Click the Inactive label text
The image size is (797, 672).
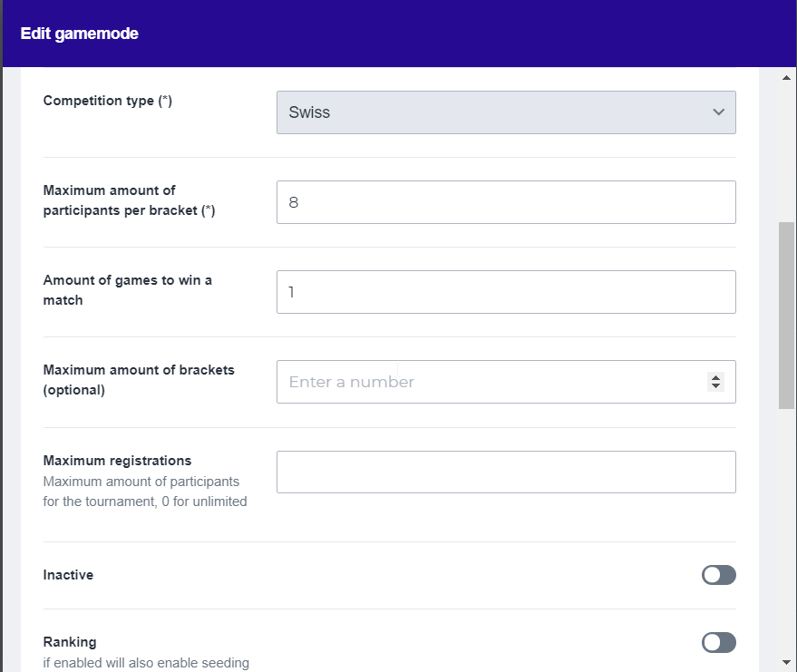[68, 575]
